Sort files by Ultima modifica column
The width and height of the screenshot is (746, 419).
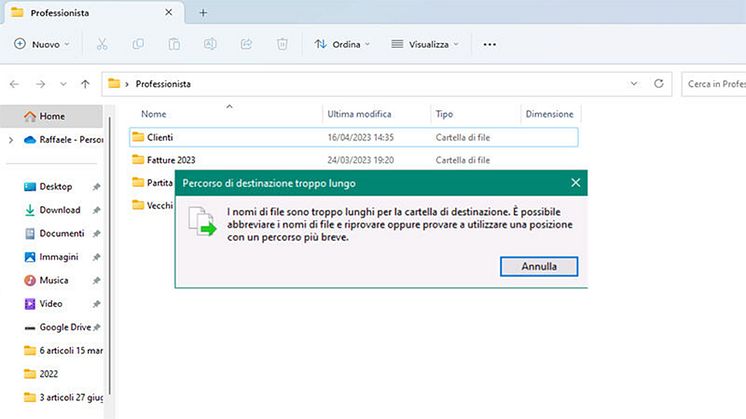coord(359,114)
